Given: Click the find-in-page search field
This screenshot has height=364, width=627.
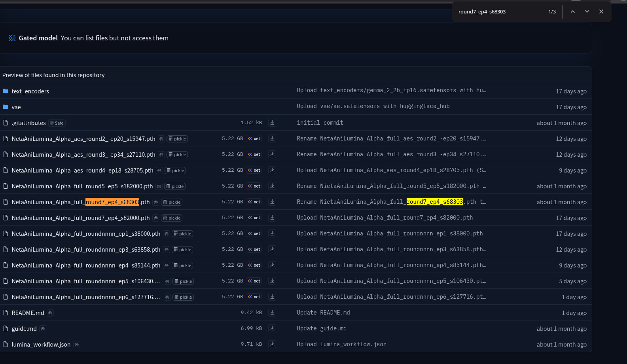Looking at the screenshot, I should (x=500, y=11).
